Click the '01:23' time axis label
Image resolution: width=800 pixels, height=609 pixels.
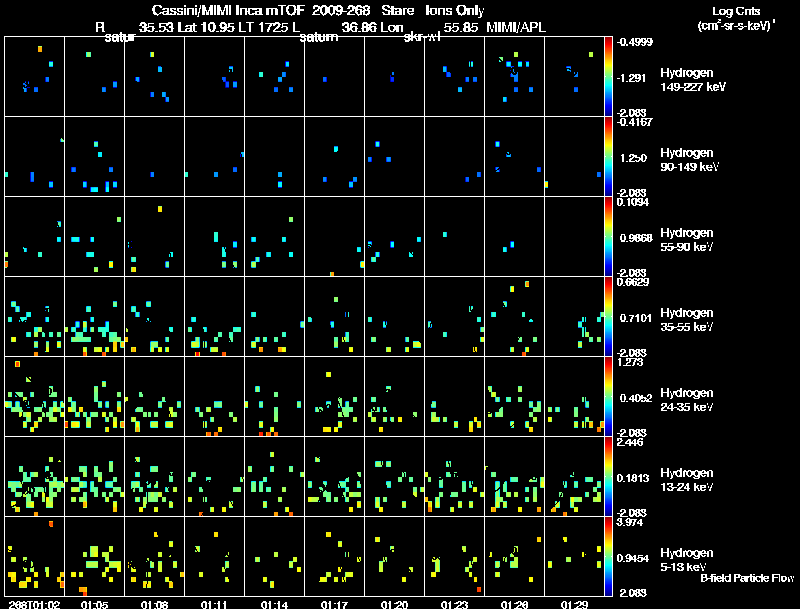[454, 604]
